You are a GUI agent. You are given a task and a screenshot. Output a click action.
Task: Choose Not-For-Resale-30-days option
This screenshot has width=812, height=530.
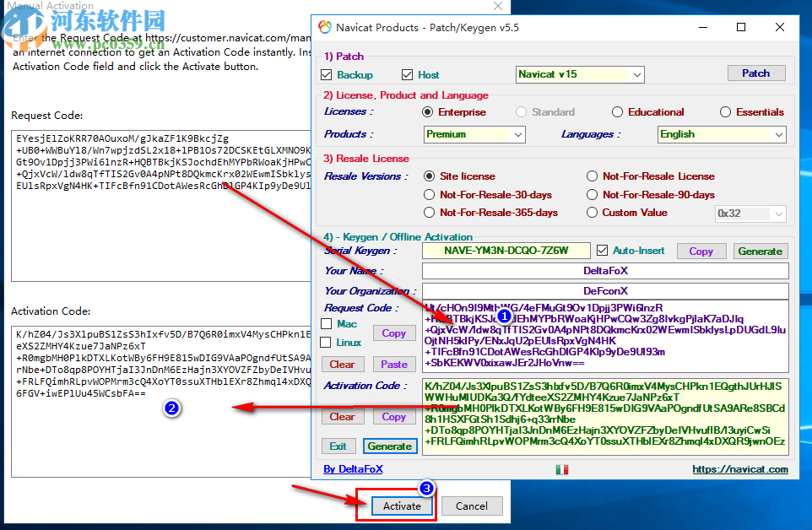tap(429, 195)
